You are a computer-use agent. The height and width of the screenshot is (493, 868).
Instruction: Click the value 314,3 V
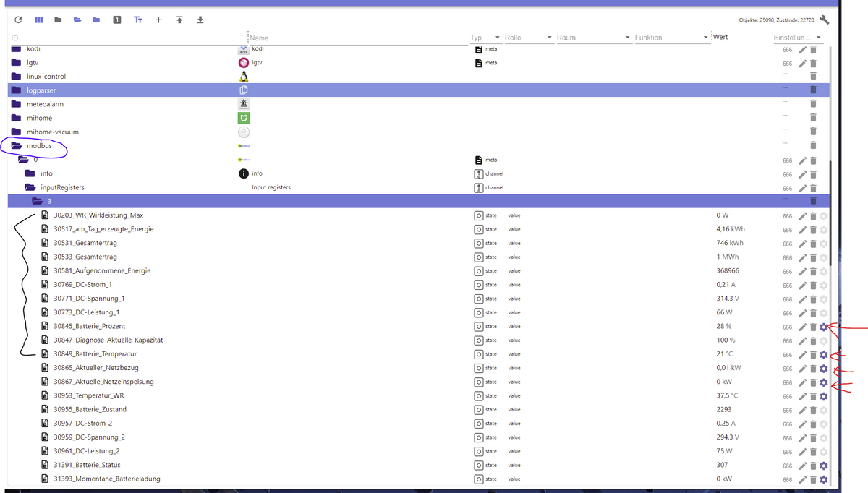[x=728, y=299]
